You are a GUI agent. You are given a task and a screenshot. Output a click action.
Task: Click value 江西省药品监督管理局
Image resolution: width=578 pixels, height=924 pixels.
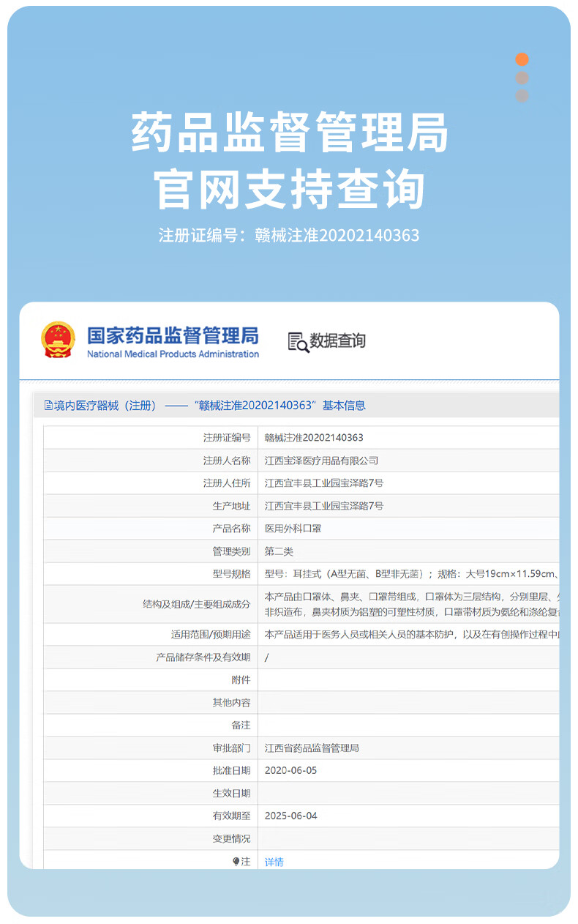point(312,748)
